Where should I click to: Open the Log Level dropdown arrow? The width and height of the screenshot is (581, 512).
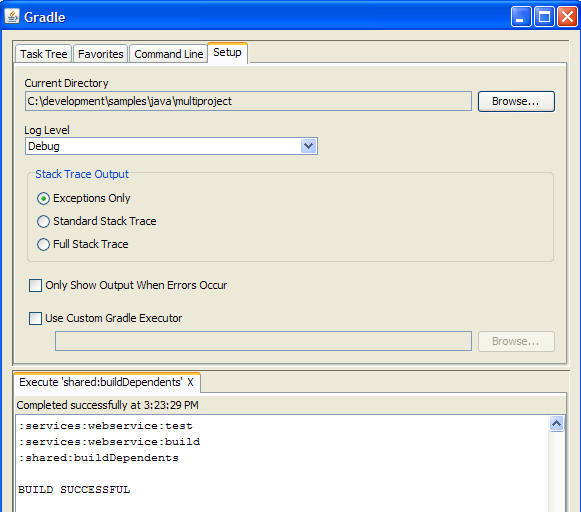point(308,146)
